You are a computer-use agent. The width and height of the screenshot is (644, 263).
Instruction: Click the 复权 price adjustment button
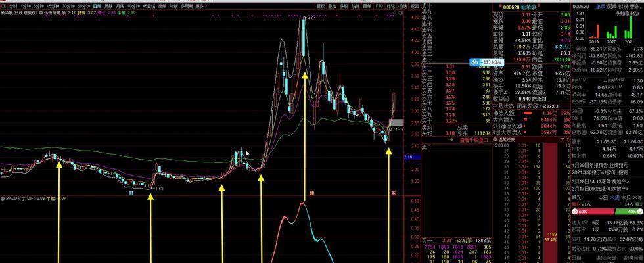321,6
